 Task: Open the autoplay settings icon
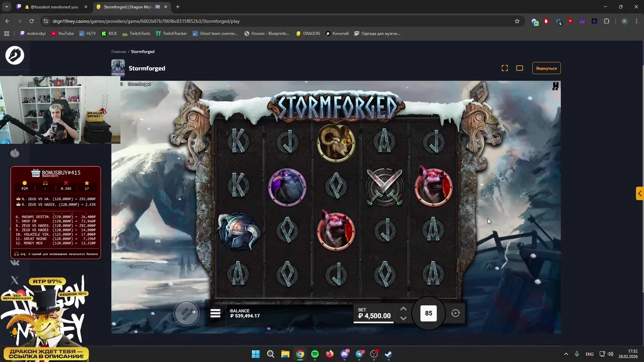point(455,313)
